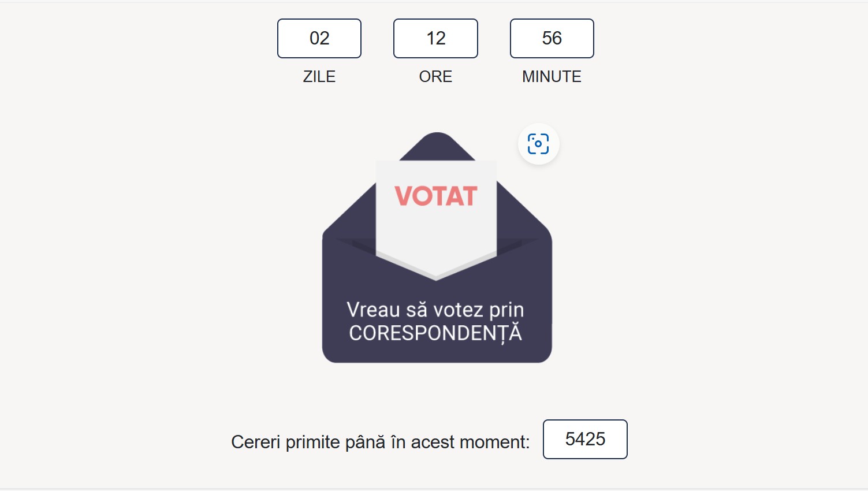
Task: Click the days countdown showing 02
Action: 319,38
